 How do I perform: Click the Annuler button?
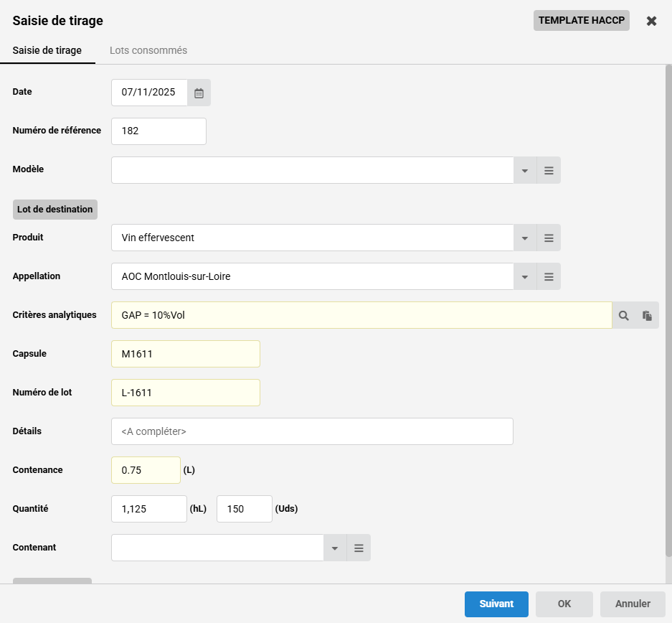633,604
